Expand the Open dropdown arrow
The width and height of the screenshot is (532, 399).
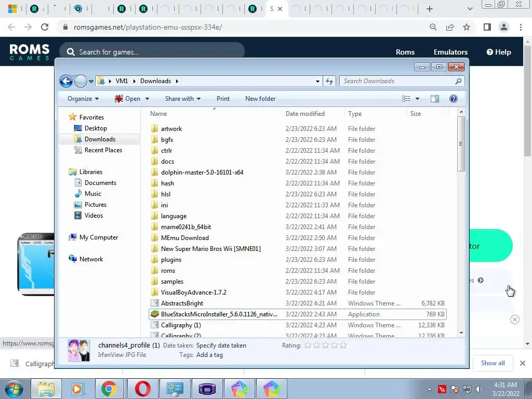pos(147,99)
